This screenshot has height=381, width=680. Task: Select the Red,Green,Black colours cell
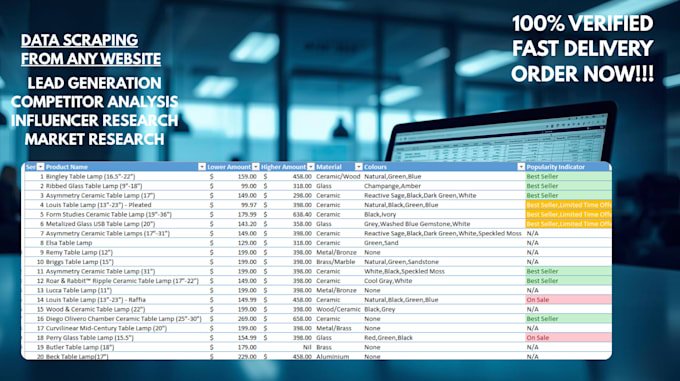pyautogui.click(x=444, y=338)
